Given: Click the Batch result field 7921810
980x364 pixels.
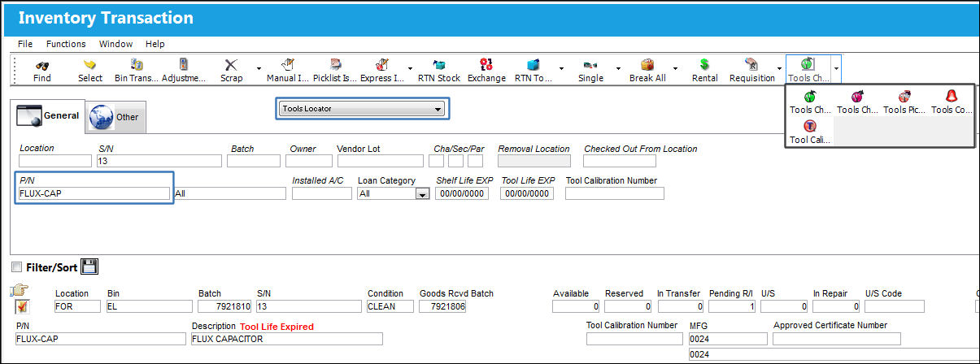Looking at the screenshot, I should (x=224, y=306).
